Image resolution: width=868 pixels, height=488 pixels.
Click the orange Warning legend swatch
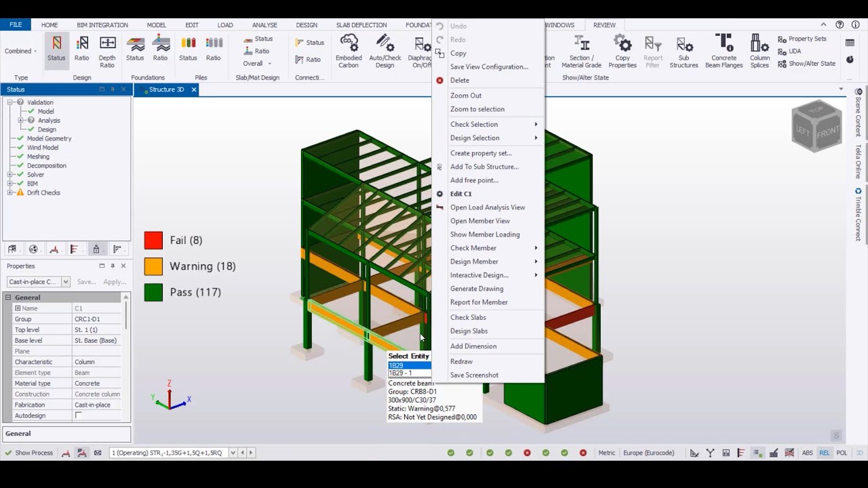153,266
